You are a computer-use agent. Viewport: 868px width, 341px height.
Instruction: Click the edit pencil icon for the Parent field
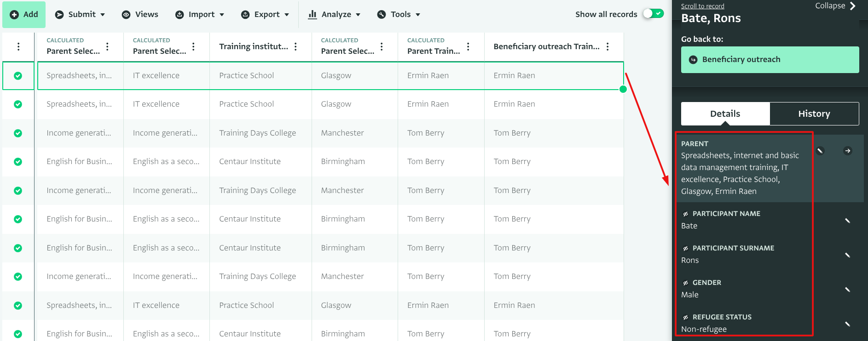click(820, 151)
